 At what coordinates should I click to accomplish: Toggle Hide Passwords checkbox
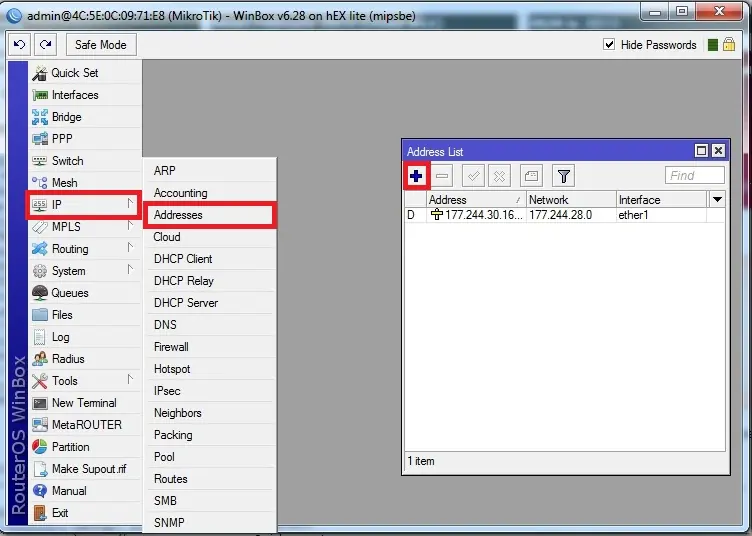pyautogui.click(x=609, y=45)
